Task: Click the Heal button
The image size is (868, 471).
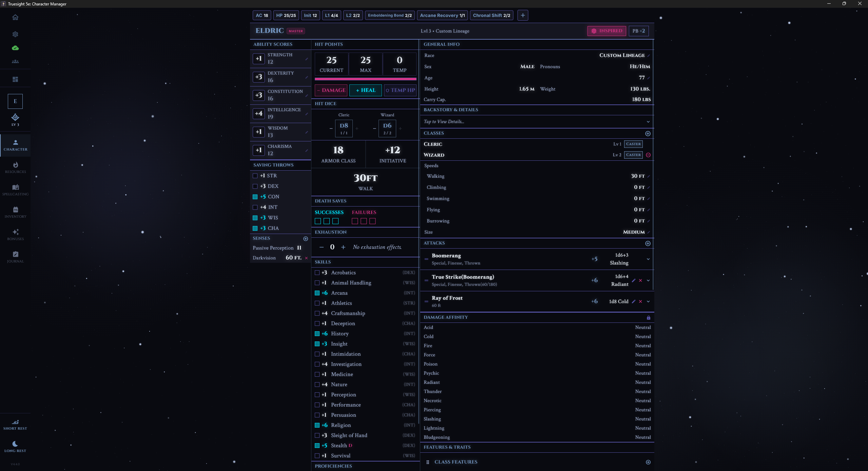Action: (365, 90)
